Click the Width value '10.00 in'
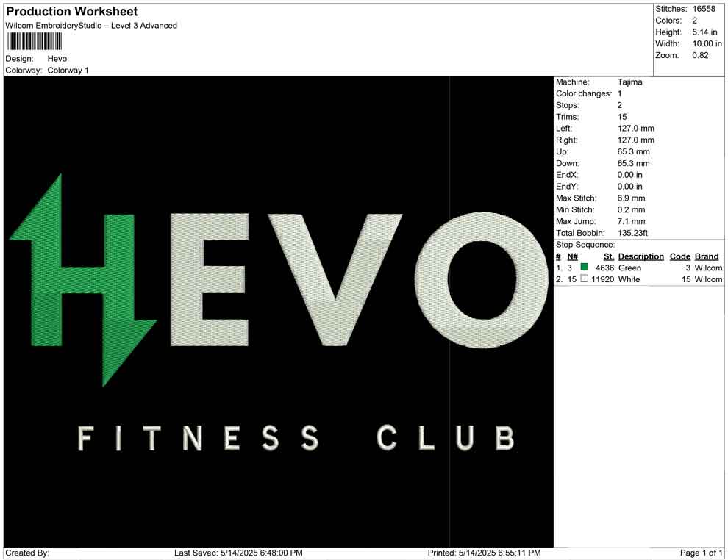This screenshot has width=728, height=560. click(707, 43)
